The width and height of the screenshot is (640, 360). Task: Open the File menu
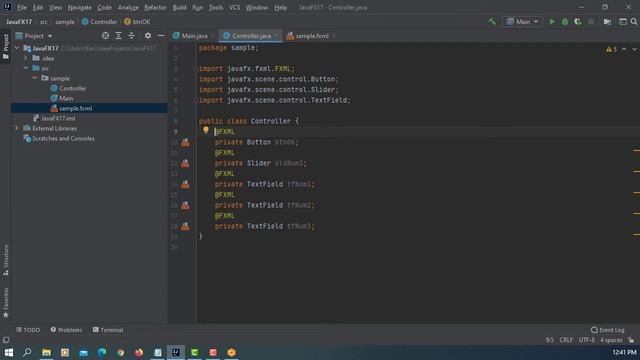tap(22, 7)
